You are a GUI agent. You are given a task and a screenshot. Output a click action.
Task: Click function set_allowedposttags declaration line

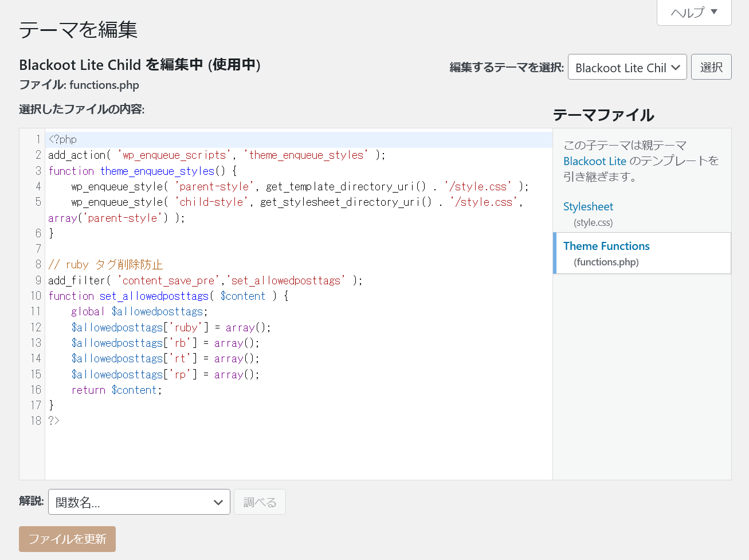click(168, 296)
